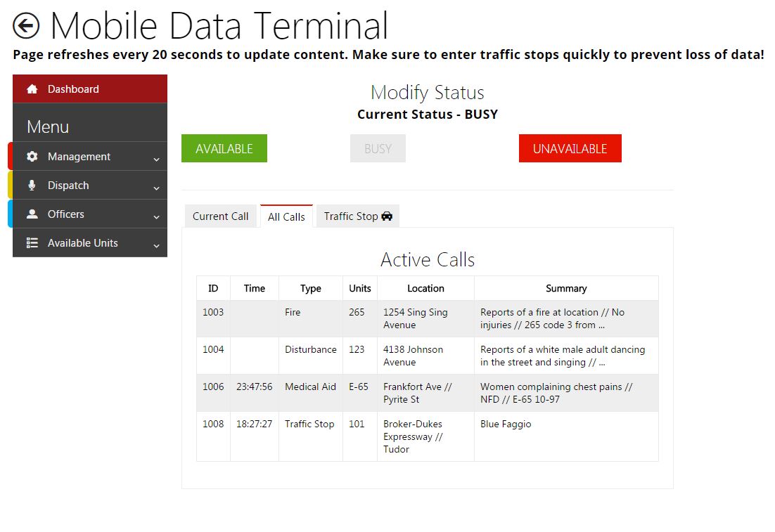Click the back arrow icon beside the title
The height and width of the screenshot is (532, 775).
[x=26, y=27]
